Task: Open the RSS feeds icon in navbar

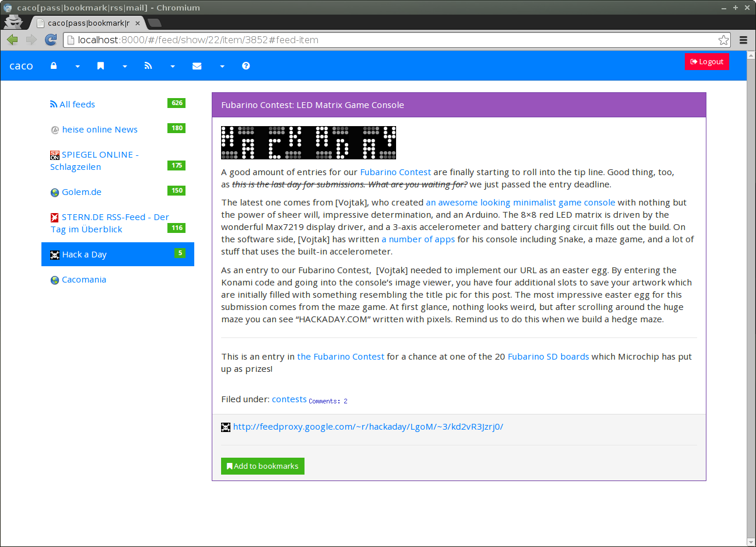Action: (148, 66)
